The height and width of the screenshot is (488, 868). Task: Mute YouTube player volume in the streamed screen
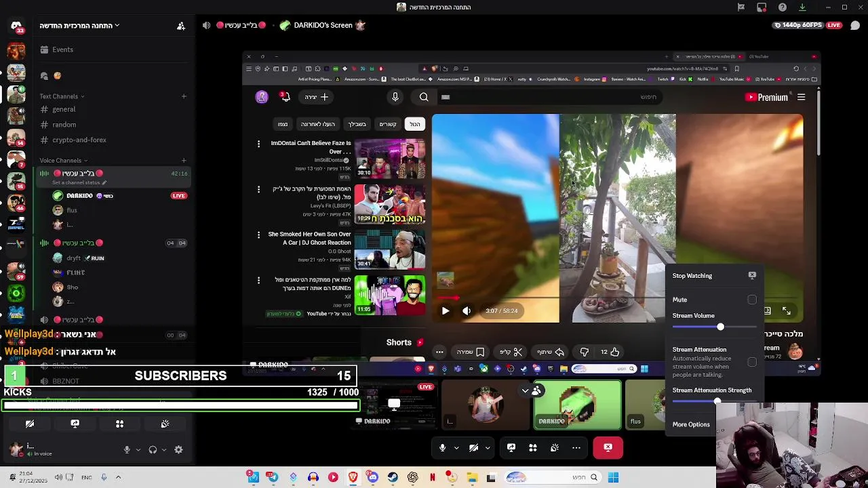pos(467,310)
